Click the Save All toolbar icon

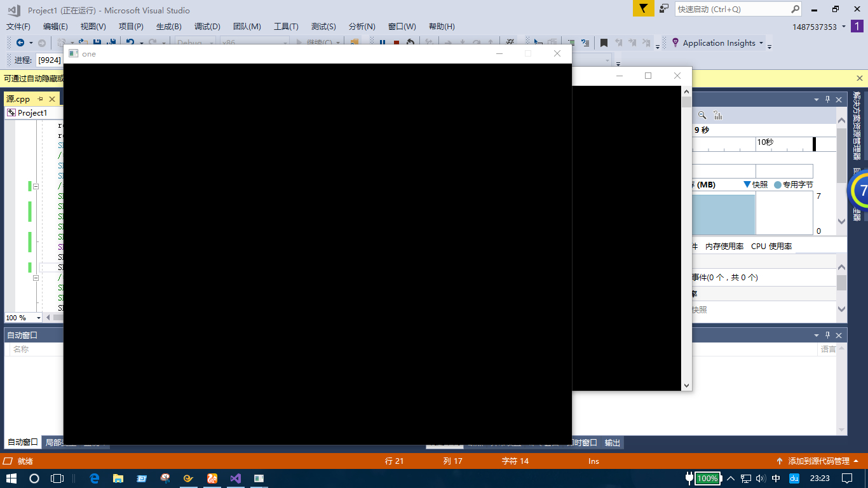click(111, 43)
